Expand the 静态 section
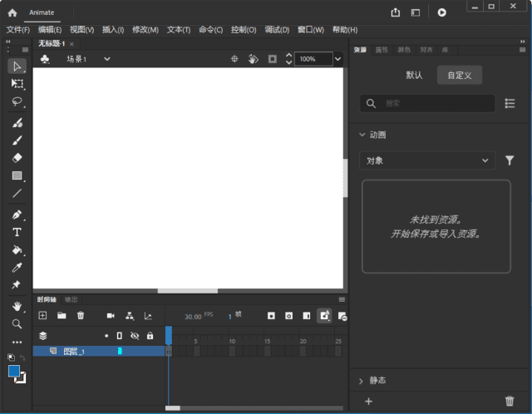 362,381
